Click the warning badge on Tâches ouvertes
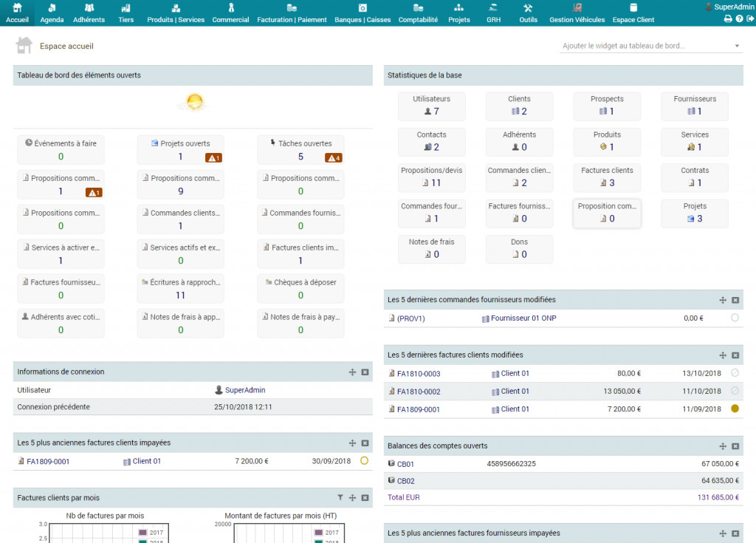Screen dimensions: 756x543 coord(333,157)
